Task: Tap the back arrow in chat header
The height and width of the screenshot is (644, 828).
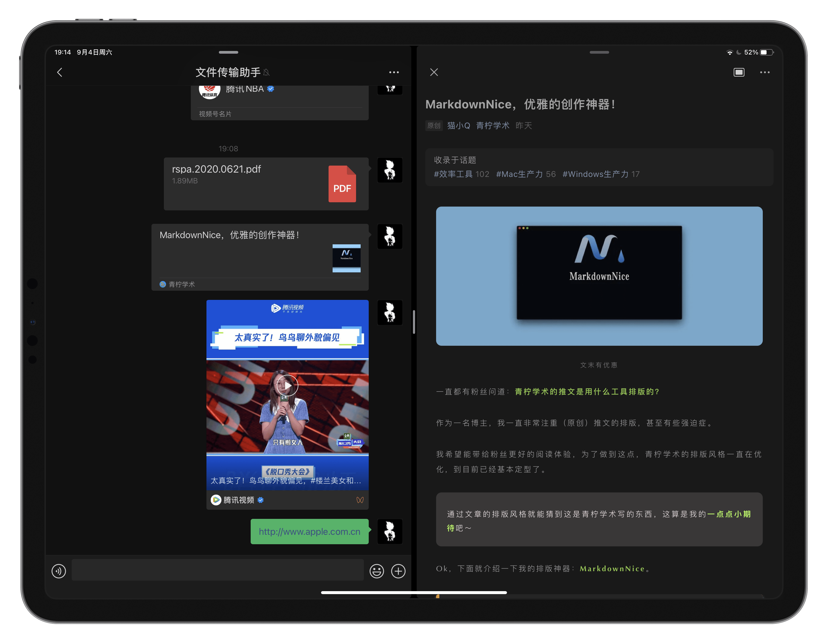Action: 60,73
